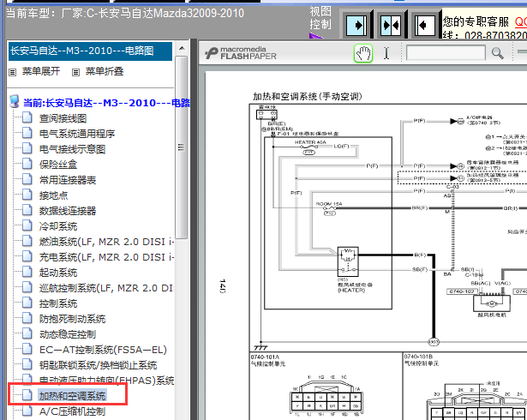Image resolution: width=527 pixels, height=420 pixels.
Task: Click the left panel scrollbar up arrow
Action: point(182,48)
